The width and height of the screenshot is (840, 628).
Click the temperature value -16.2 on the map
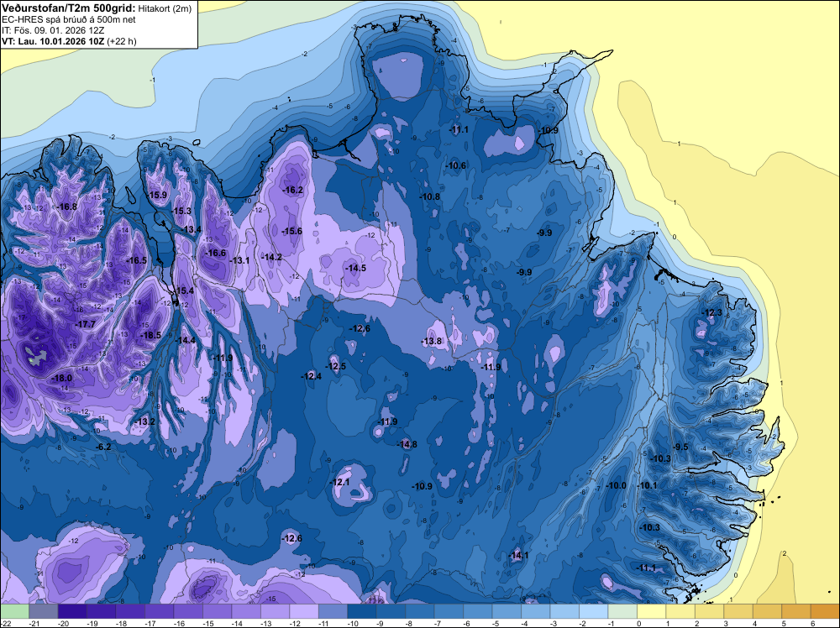[x=293, y=190]
